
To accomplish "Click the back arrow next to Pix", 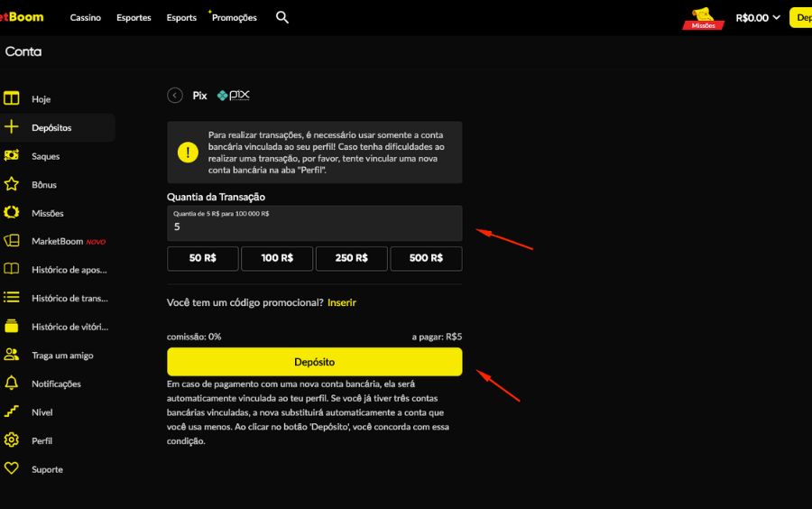I will pos(175,96).
